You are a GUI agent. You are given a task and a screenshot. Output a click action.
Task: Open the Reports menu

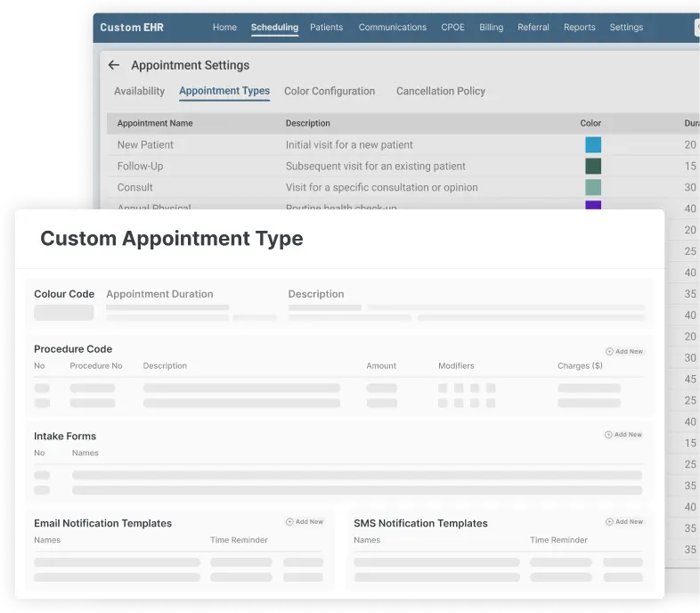click(x=579, y=28)
